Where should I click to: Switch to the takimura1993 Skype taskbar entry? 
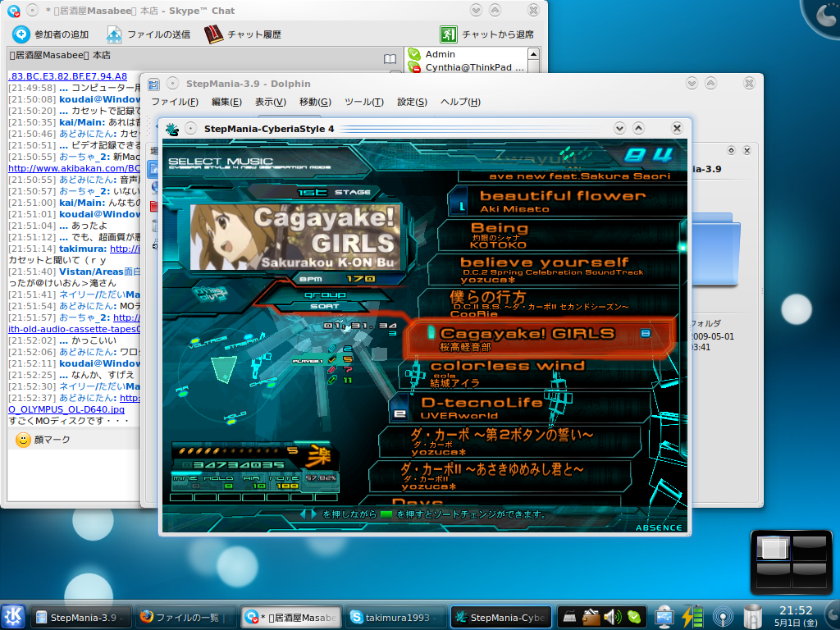(396, 618)
